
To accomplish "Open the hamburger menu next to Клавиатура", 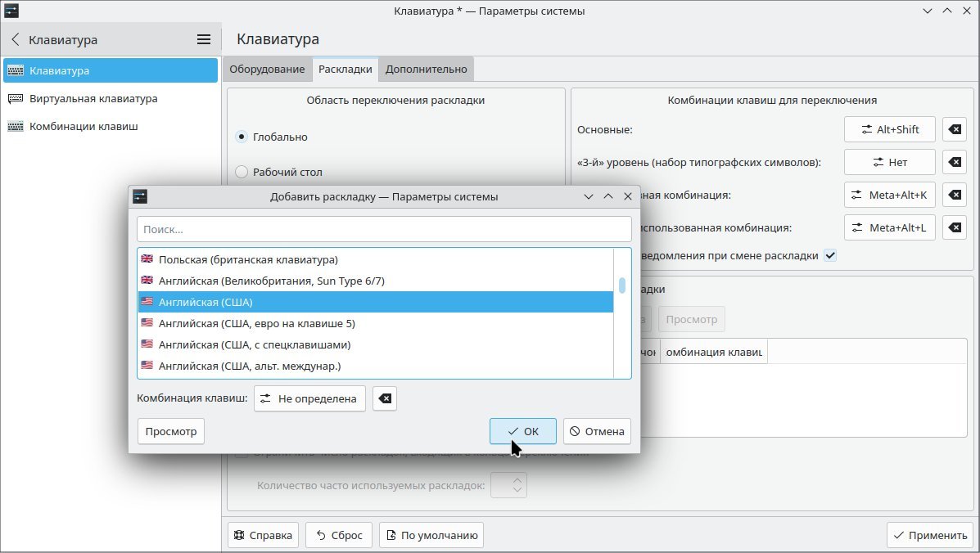I will pos(202,39).
